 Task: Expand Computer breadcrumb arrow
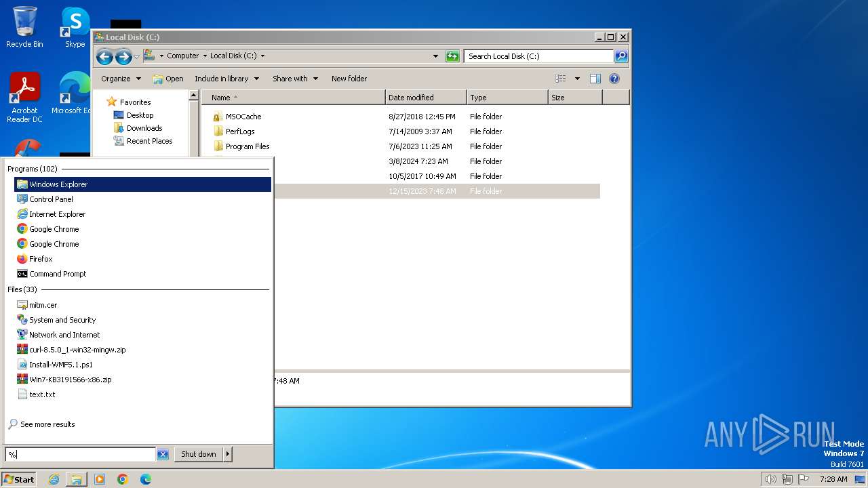click(205, 56)
